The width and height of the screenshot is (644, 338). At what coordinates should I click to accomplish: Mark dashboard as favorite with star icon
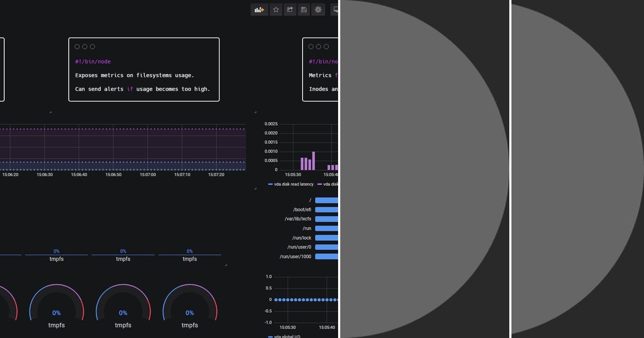tap(276, 10)
